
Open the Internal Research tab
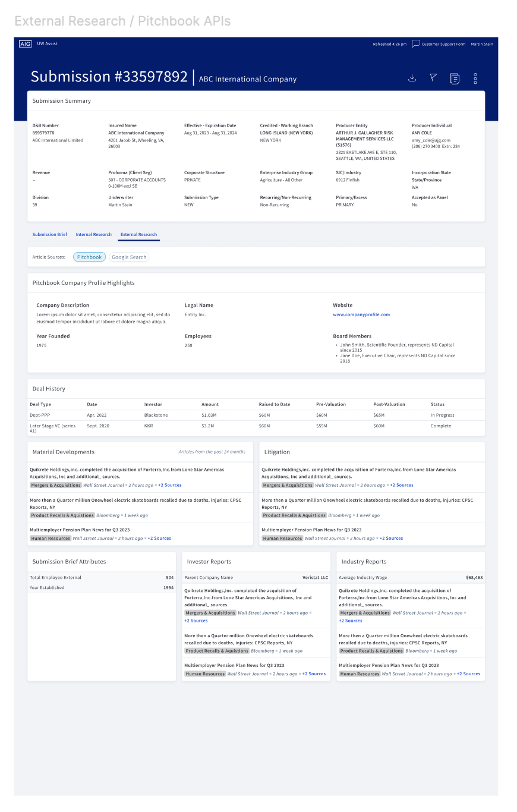pos(94,234)
